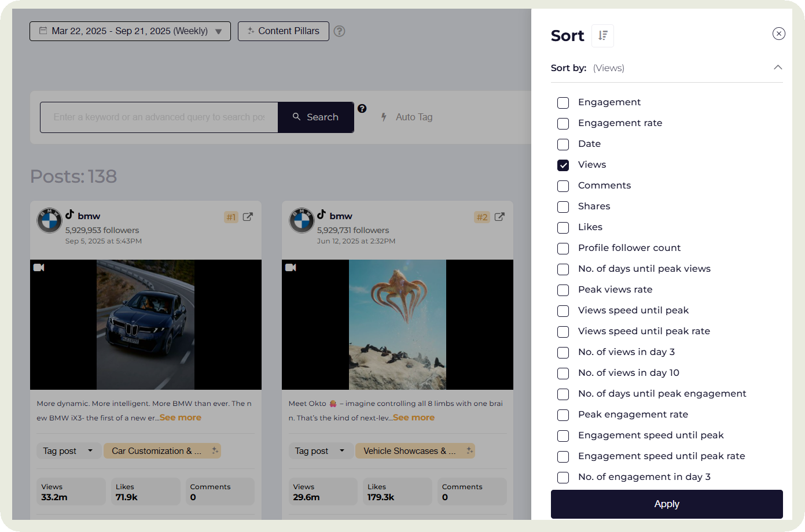This screenshot has height=532, width=805.
Task: Click the Auto Tag lightning icon
Action: click(384, 117)
